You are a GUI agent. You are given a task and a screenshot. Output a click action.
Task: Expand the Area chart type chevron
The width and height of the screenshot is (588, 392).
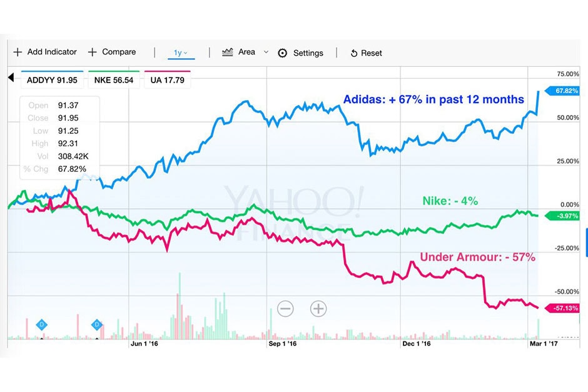click(x=266, y=53)
